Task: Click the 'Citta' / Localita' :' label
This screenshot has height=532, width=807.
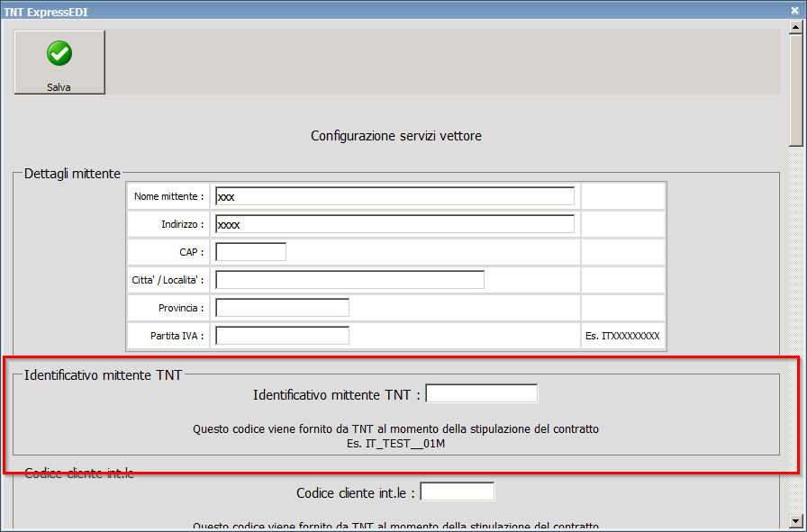Action: tap(168, 280)
